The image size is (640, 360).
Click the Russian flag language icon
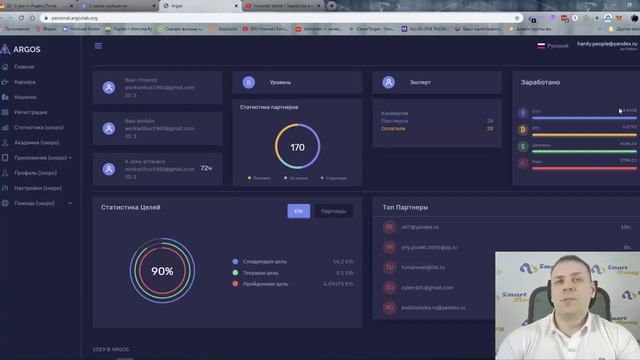pos(541,46)
